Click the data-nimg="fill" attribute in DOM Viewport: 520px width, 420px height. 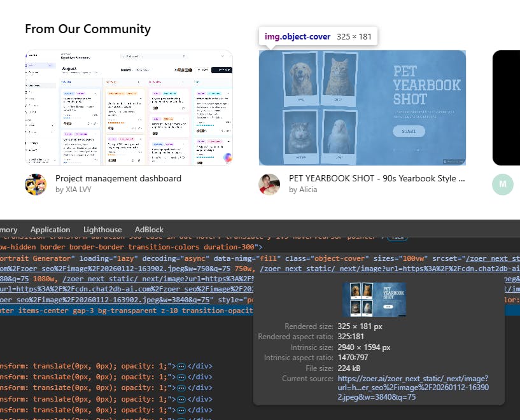[247, 258]
